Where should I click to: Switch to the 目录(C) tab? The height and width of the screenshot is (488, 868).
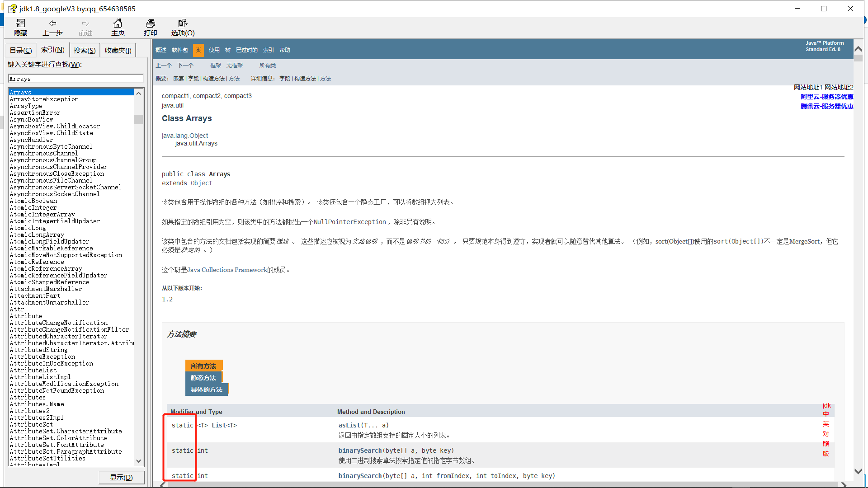[x=21, y=50]
